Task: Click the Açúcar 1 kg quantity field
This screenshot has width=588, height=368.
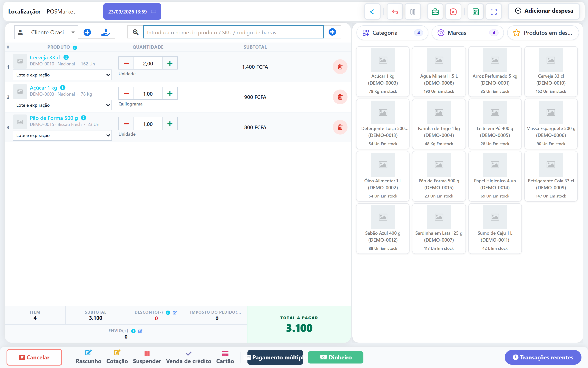Action: coord(148,93)
